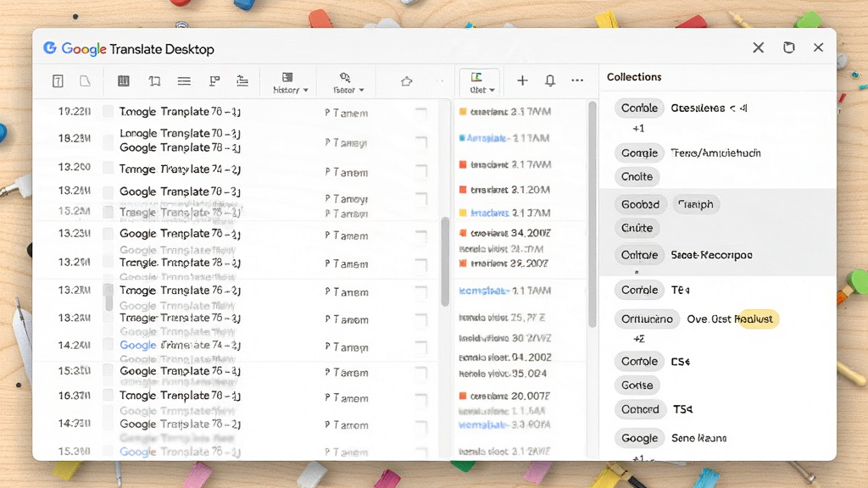868x488 pixels.
Task: Click the first page icon in toolbar
Action: [58, 81]
